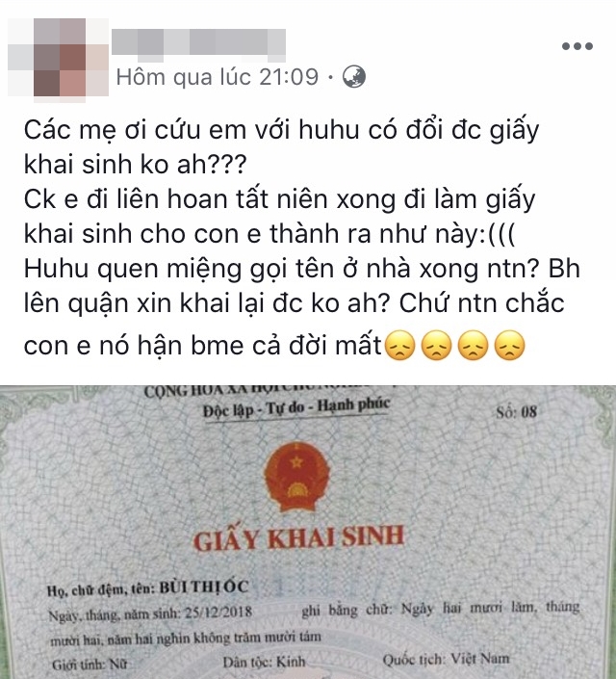The width and height of the screenshot is (616, 679).
Task: Click the first sad face emoji
Action: pos(399,345)
